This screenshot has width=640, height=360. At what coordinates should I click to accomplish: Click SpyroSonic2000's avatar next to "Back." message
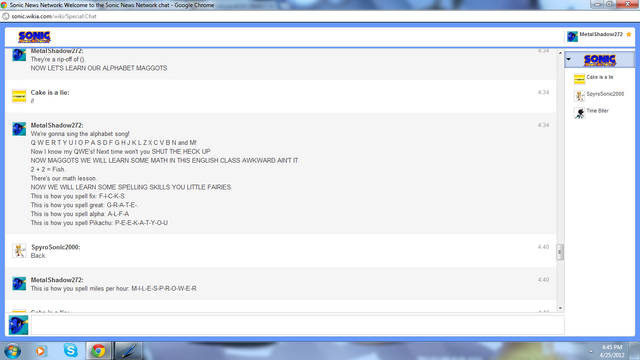click(x=19, y=251)
